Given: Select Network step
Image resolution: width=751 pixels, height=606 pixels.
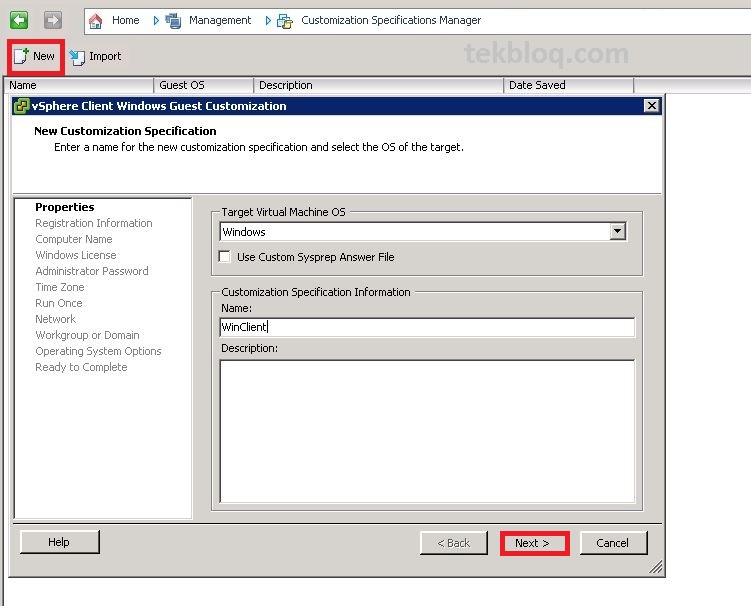Looking at the screenshot, I should (x=56, y=319).
